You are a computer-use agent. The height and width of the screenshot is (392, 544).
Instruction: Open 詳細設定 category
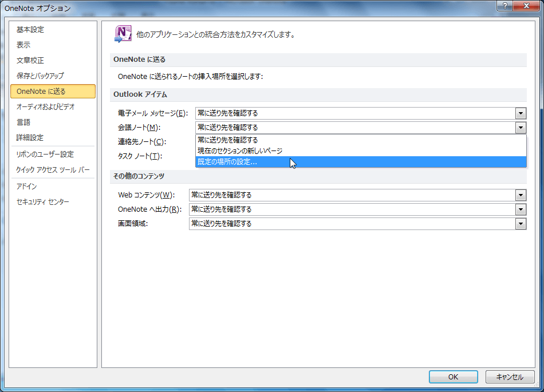(30, 137)
